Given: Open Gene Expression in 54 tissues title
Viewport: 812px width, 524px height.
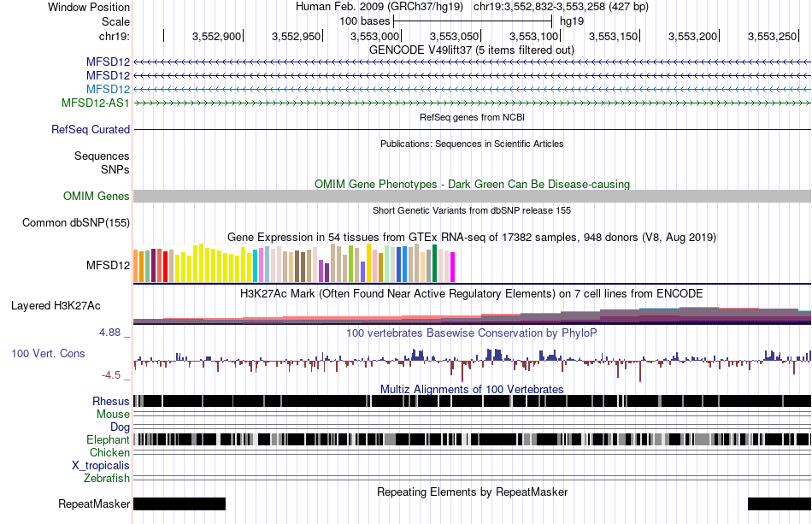Looking at the screenshot, I should (x=472, y=237).
